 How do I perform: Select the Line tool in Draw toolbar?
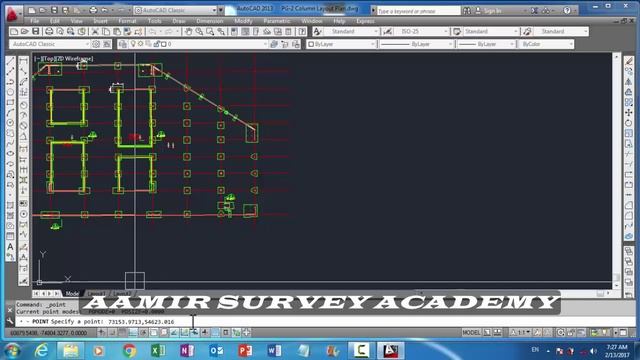pos(11,61)
